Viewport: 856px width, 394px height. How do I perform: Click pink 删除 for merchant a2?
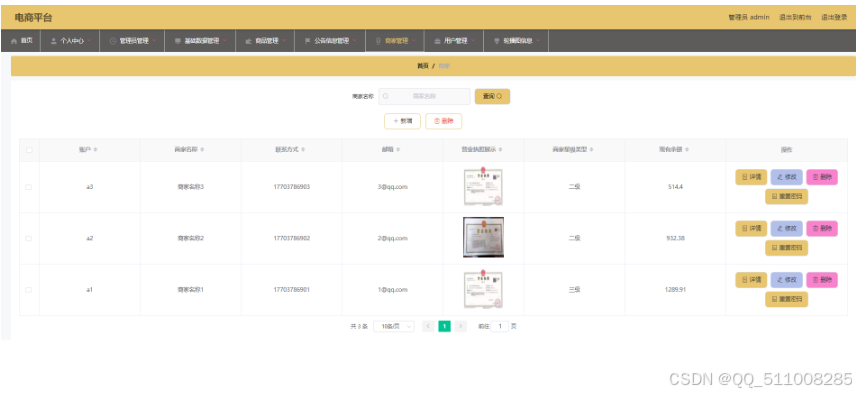tap(822, 229)
